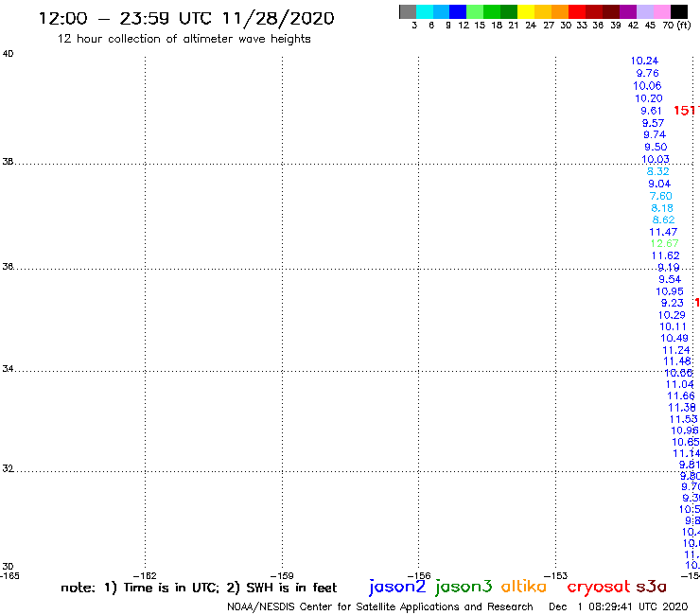
Task: Click the wave height value 10.49
Action: point(674,339)
